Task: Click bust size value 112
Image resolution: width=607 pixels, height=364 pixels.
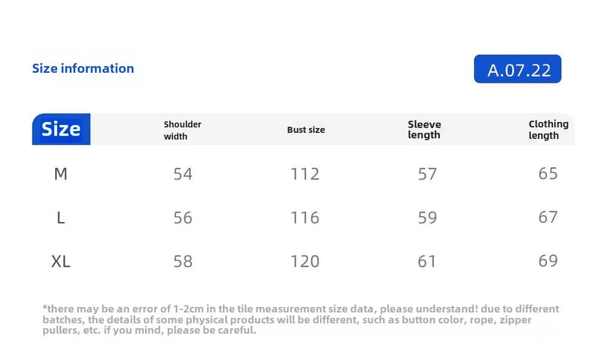Action: pyautogui.click(x=305, y=174)
